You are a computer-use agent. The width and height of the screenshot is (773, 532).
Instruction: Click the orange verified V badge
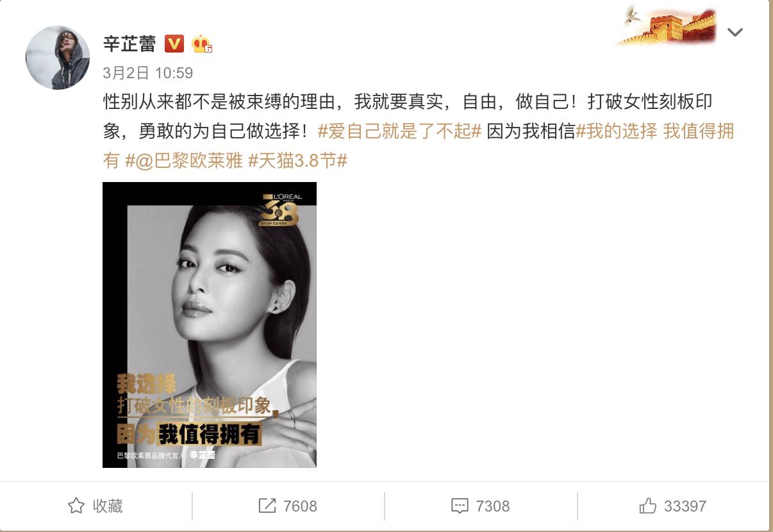pos(175,44)
